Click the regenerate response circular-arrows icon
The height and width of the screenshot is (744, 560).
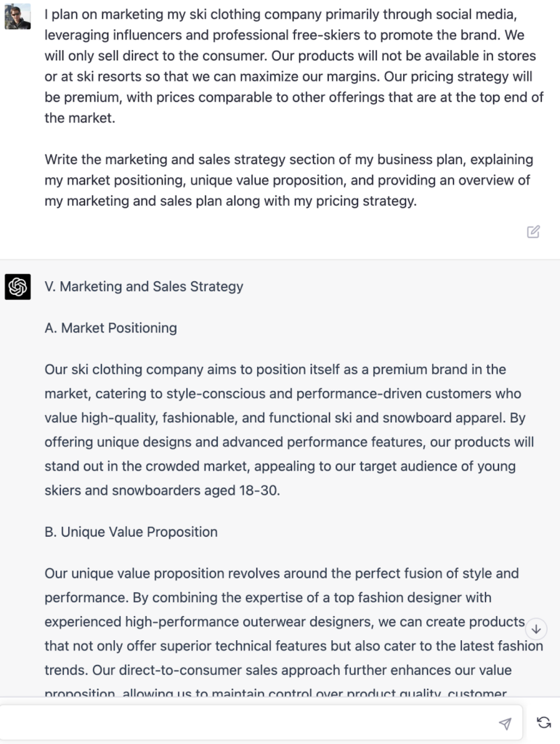[543, 721]
